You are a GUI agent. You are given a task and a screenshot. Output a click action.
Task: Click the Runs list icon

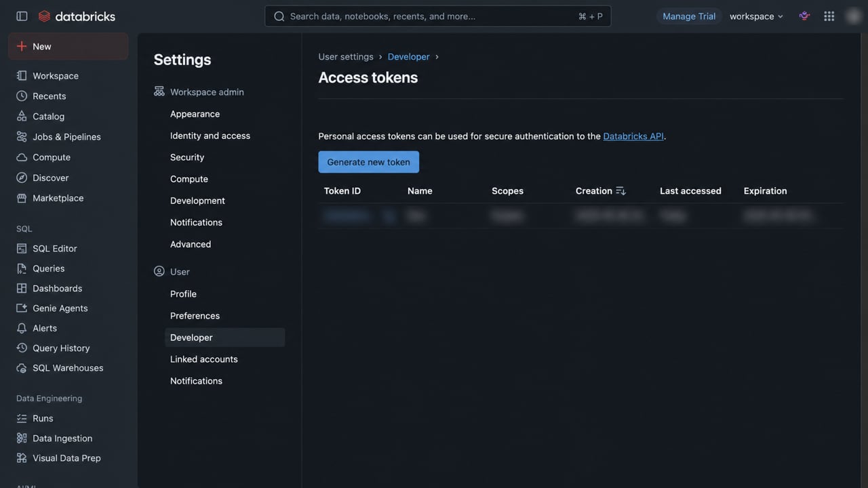pyautogui.click(x=22, y=418)
